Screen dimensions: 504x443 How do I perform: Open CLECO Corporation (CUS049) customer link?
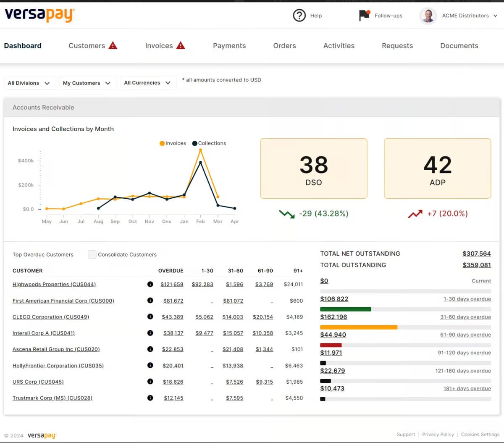(51, 317)
